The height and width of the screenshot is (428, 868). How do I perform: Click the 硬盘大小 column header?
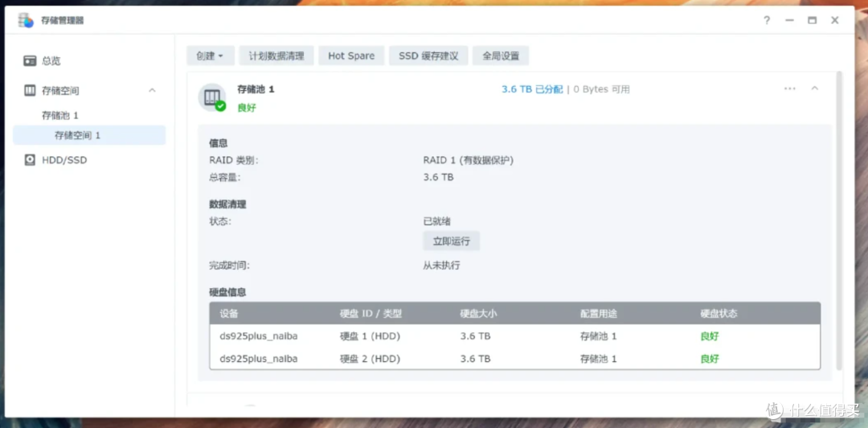(x=478, y=314)
